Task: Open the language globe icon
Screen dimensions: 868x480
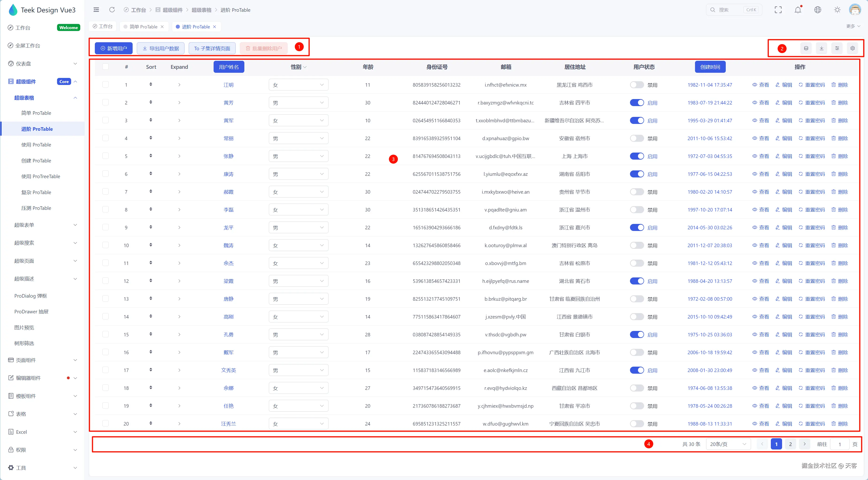Action: point(818,10)
